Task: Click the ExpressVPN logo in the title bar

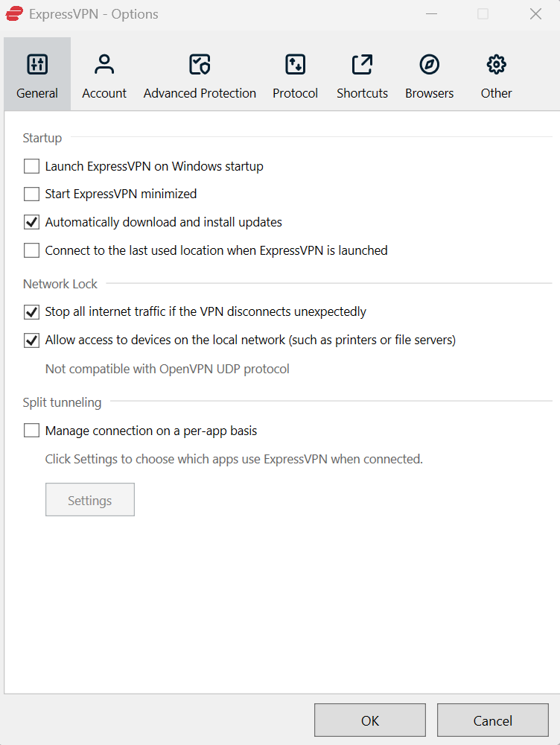Action: click(x=13, y=13)
